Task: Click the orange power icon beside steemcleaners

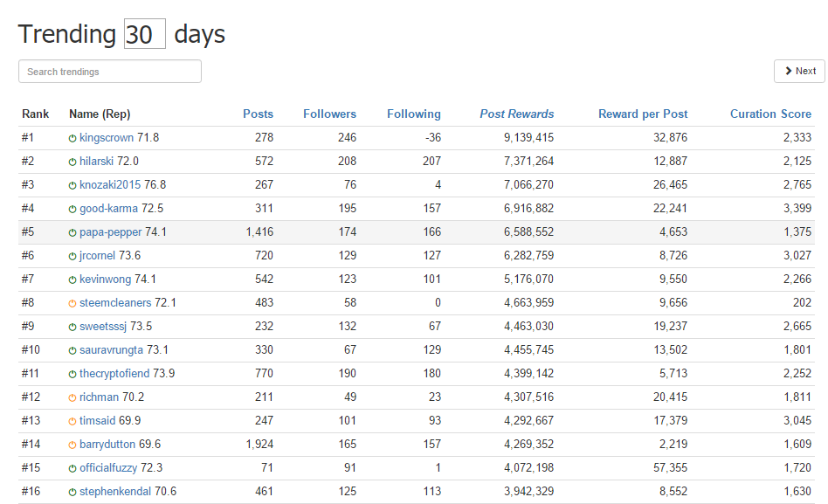Action: coord(72,303)
